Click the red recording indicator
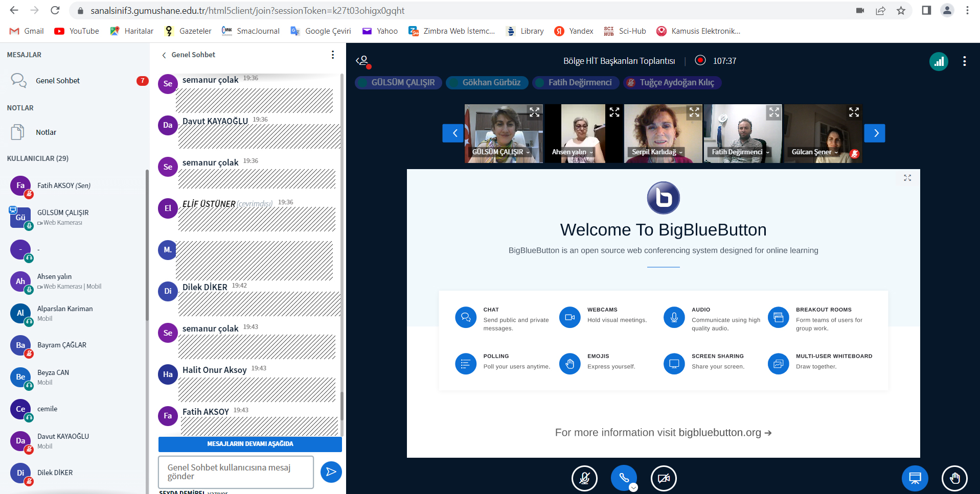Screen dimensions: 980x494 [x=700, y=60]
